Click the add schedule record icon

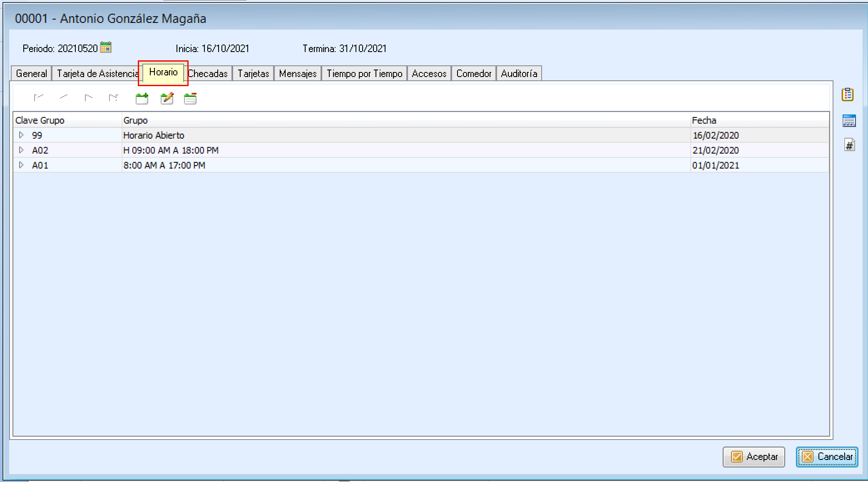(142, 99)
